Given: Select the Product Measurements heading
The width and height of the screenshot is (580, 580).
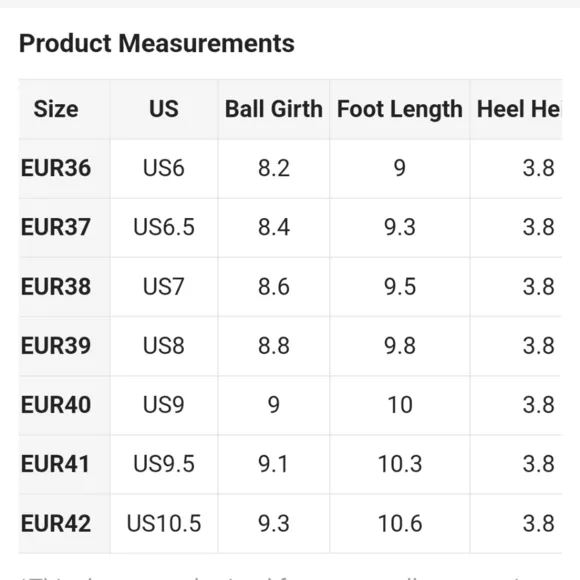Looking at the screenshot, I should (157, 43).
